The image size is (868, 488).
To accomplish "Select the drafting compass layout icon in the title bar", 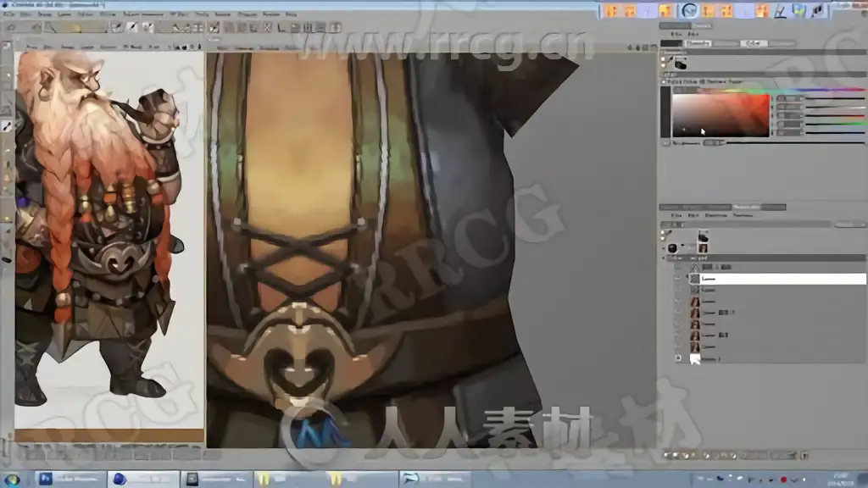I will pos(781,10).
